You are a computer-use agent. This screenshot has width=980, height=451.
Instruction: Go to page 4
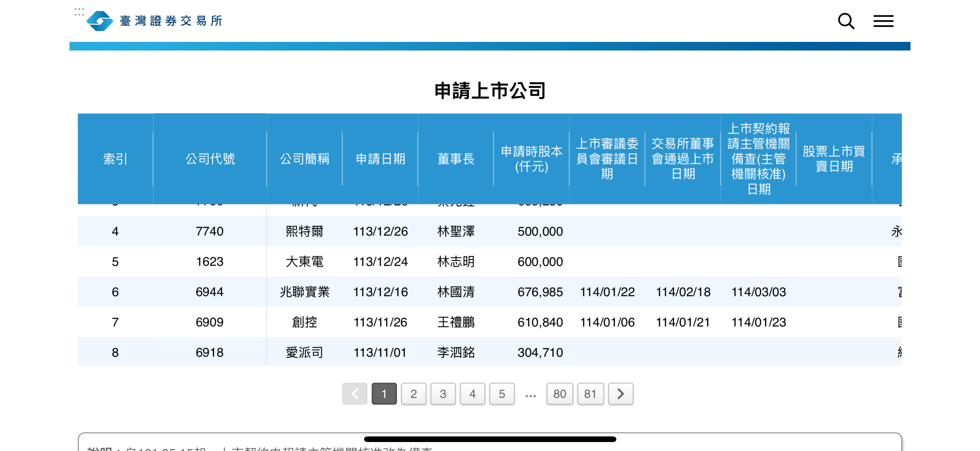pos(472,393)
